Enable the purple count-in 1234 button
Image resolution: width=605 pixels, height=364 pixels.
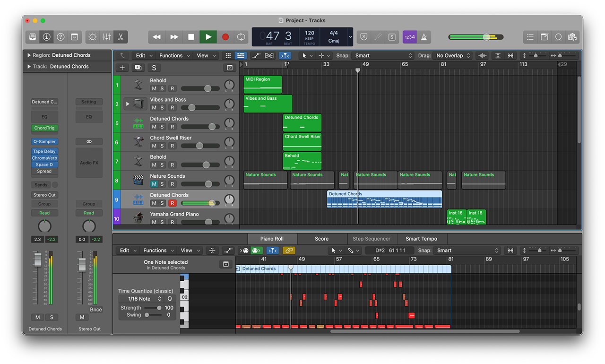click(409, 37)
